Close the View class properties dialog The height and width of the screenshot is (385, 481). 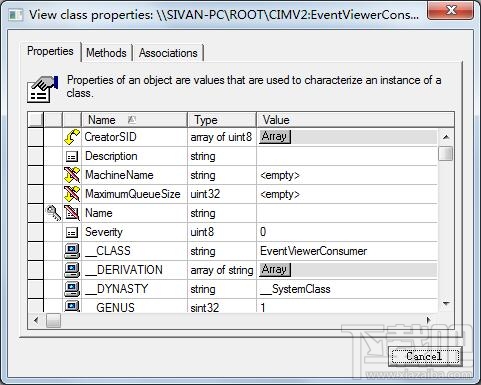[x=450, y=11]
